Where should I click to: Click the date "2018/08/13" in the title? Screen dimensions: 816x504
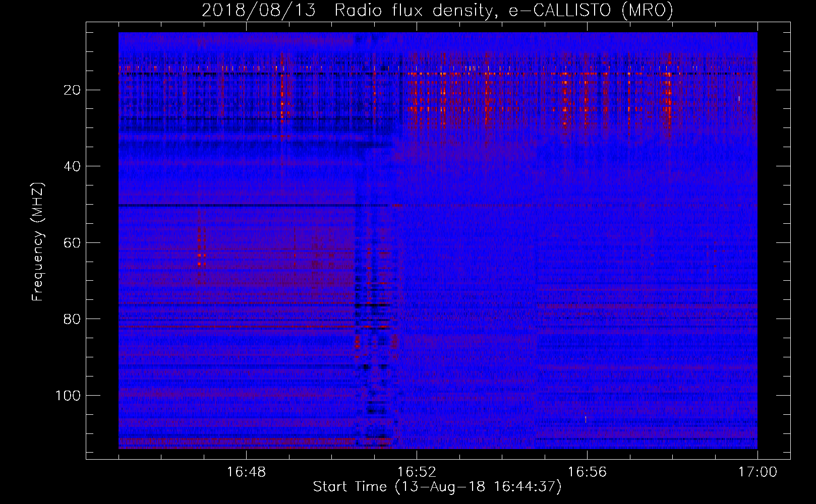coord(259,10)
